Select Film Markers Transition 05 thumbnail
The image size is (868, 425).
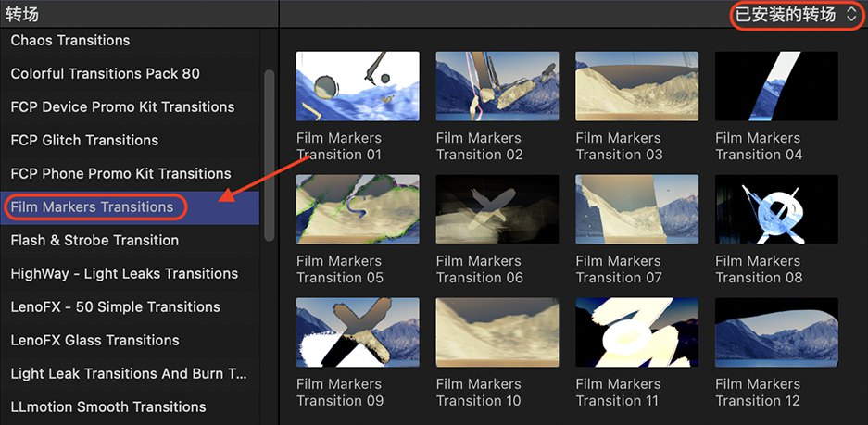[x=358, y=209]
